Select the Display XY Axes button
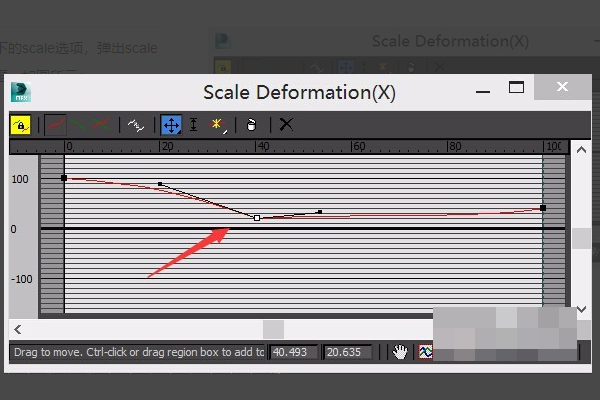This screenshot has width=600, height=400. click(x=101, y=125)
